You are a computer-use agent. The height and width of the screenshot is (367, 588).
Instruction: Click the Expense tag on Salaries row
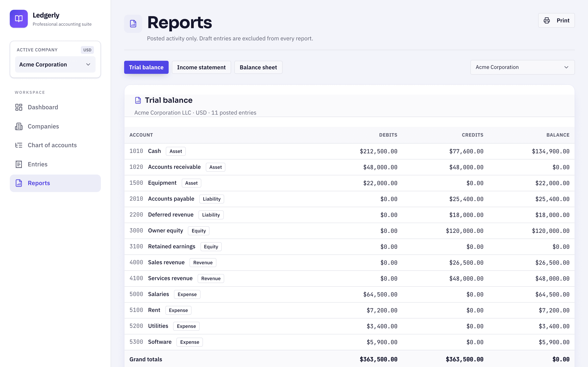(187, 294)
